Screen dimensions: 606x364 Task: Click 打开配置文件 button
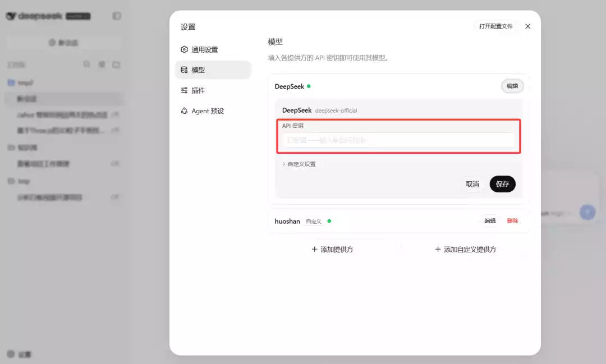pos(496,26)
